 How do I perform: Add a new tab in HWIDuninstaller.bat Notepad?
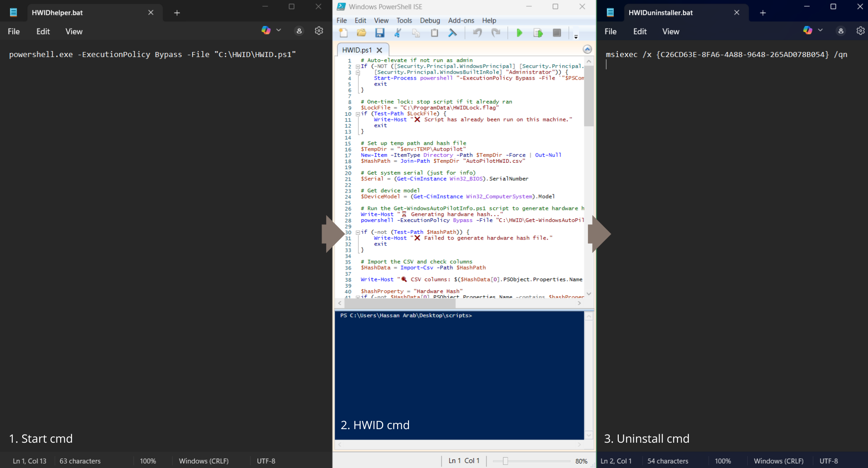point(763,13)
